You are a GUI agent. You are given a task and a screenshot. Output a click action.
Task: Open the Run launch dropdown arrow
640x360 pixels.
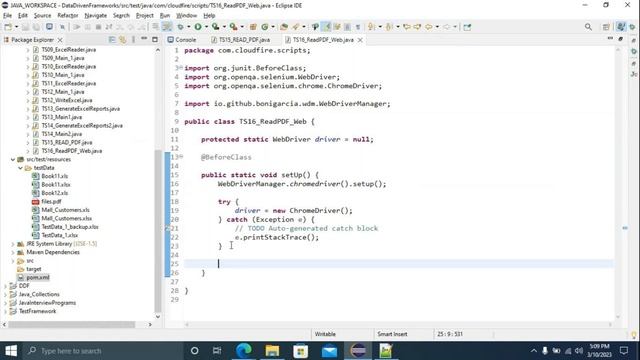[206, 27]
